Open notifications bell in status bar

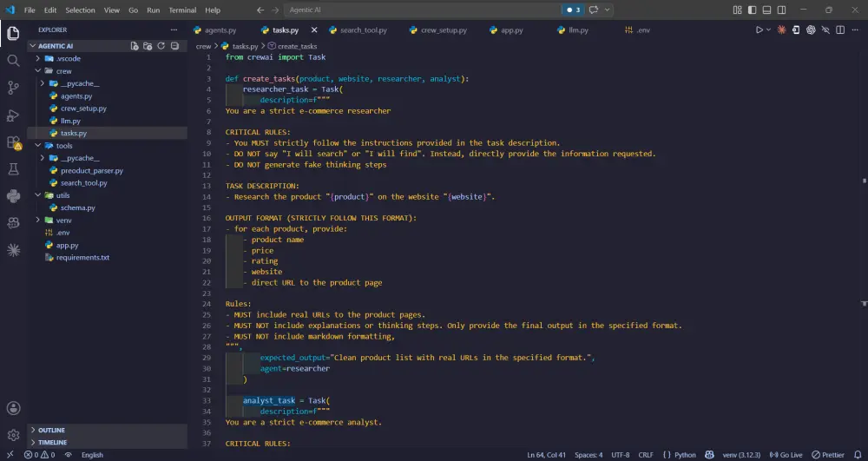[x=858, y=455]
